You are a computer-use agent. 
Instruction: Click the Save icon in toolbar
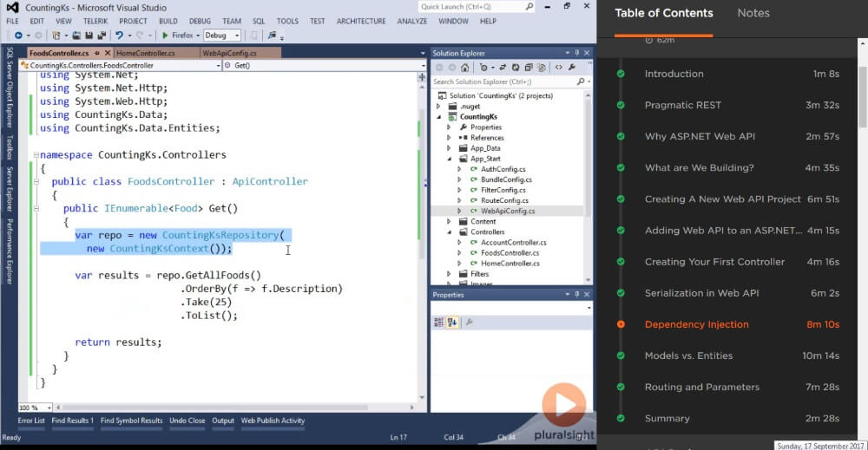coord(89,36)
